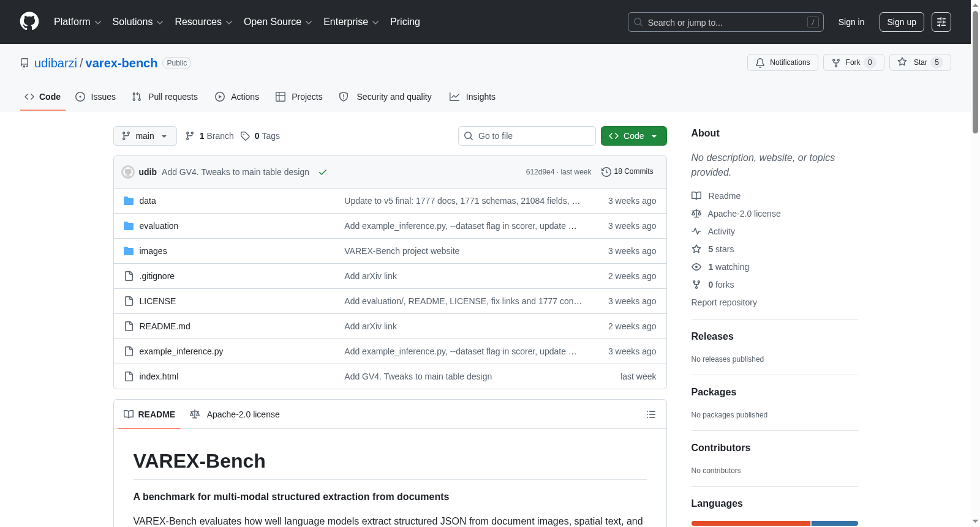The height and width of the screenshot is (527, 980).
Task: Click the Notifications button
Action: (x=783, y=62)
